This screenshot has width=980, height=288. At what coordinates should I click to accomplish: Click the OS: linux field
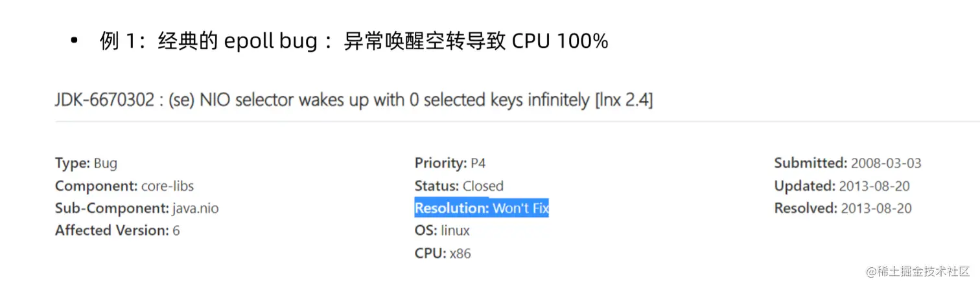442,230
